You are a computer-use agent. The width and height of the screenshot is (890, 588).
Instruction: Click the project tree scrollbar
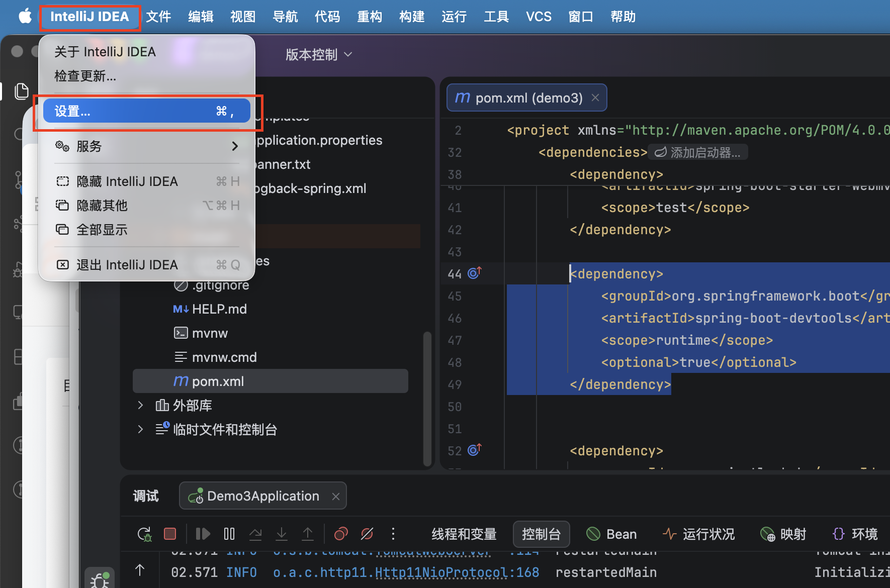tap(427, 400)
